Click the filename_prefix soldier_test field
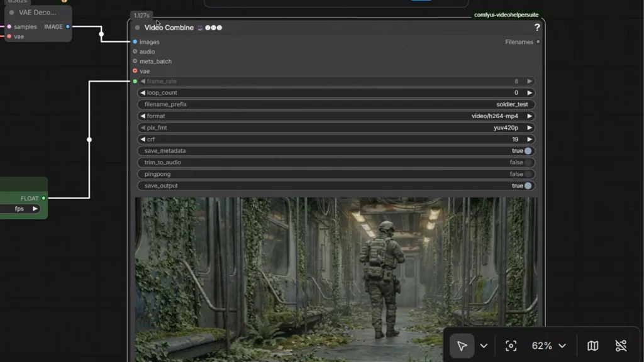 (x=336, y=104)
